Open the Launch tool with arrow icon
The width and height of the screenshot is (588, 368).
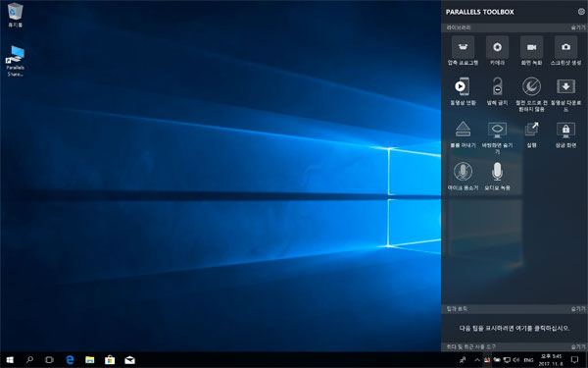(531, 134)
